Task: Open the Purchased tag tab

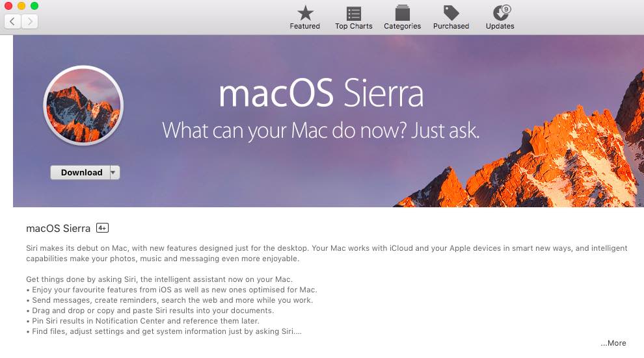Action: (x=451, y=18)
